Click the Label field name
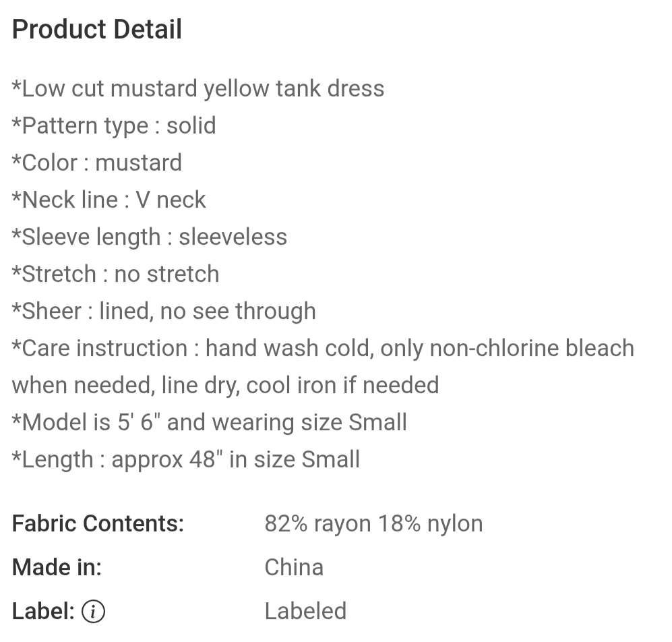The height and width of the screenshot is (642, 672). point(44,611)
